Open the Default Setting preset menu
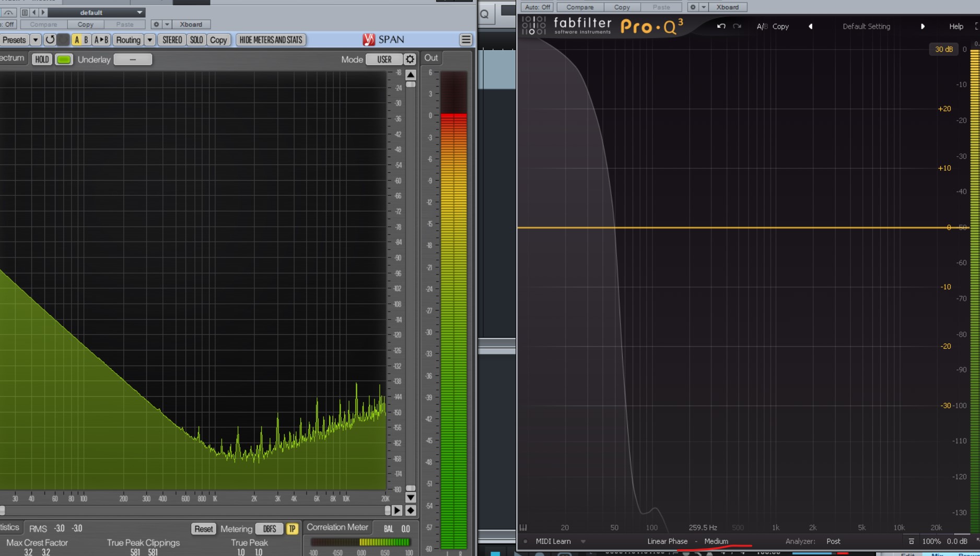 pyautogui.click(x=866, y=26)
